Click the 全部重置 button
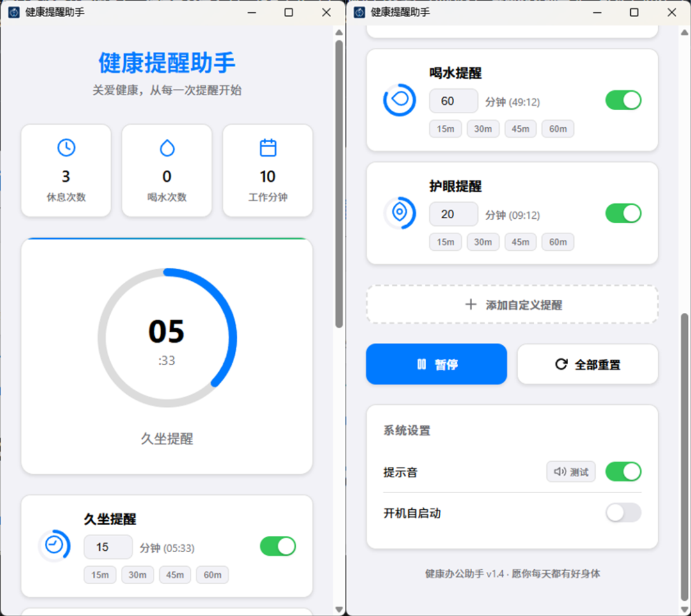Viewport: 691px width, 616px height. (587, 365)
